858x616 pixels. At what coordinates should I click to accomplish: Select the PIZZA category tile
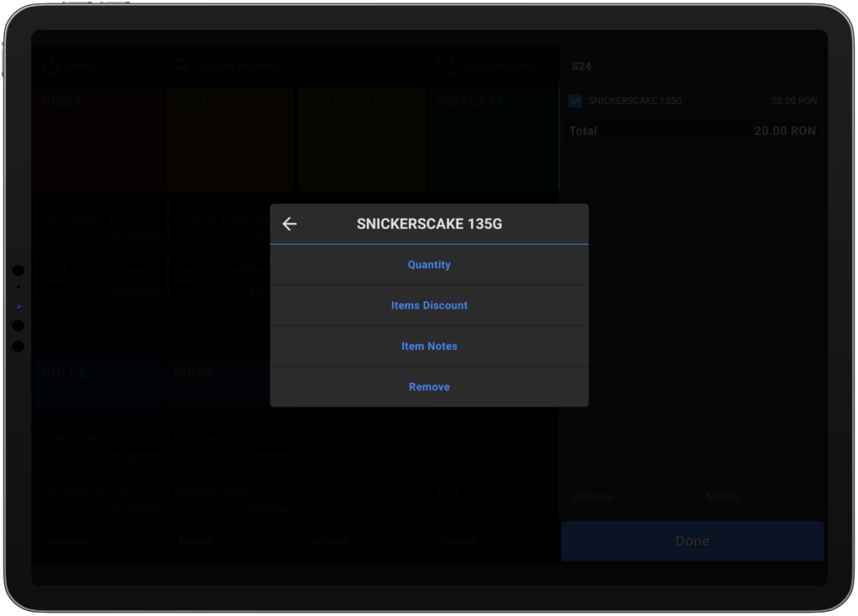[x=100, y=138]
